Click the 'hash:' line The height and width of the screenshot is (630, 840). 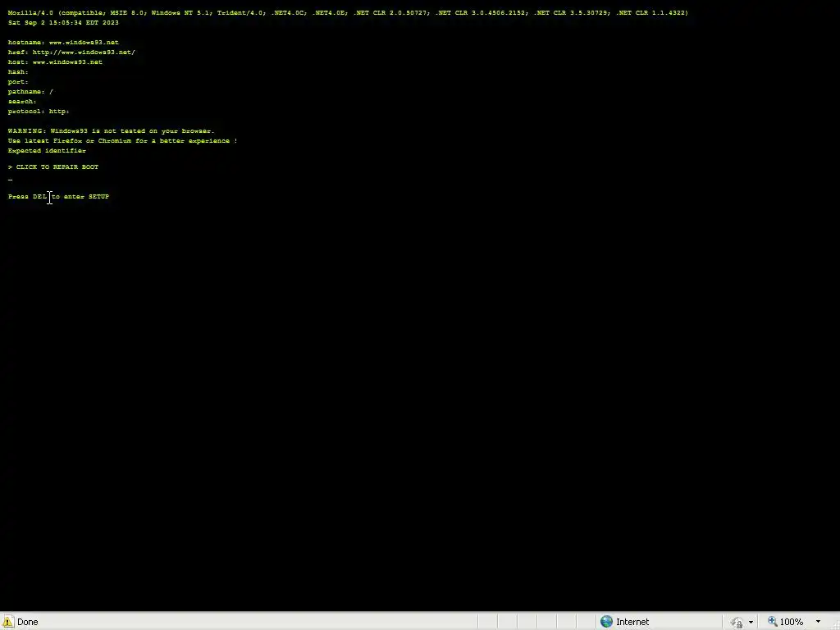18,72
